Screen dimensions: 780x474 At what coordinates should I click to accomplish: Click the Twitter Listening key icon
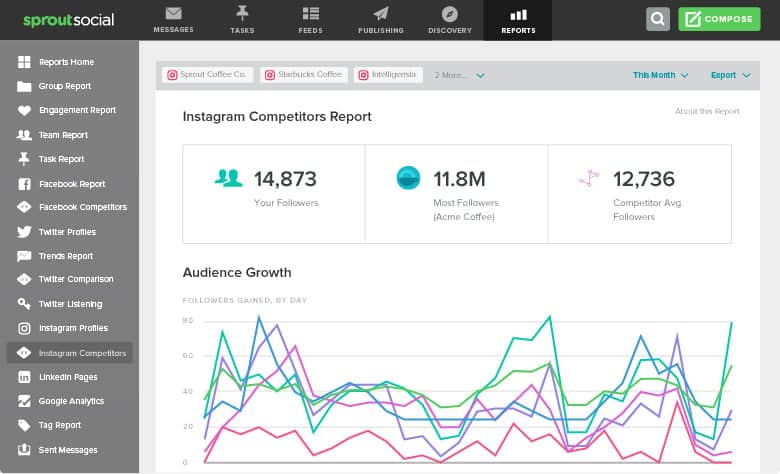point(24,303)
